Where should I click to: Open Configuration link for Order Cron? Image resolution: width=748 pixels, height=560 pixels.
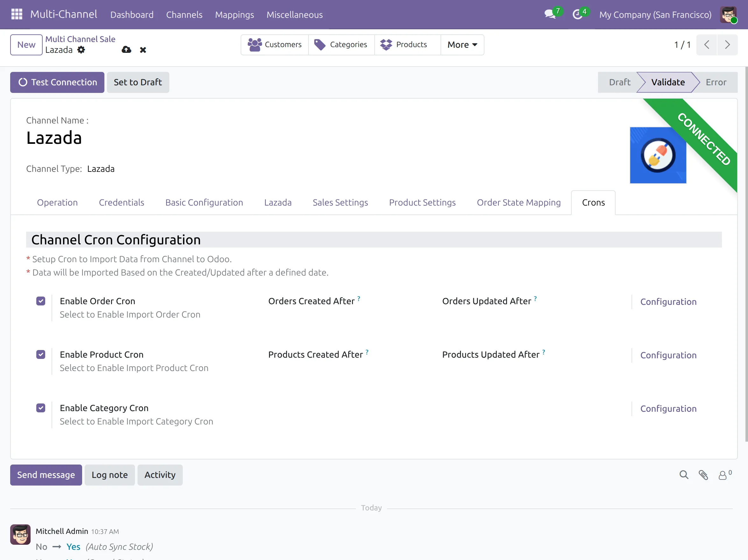point(668,302)
